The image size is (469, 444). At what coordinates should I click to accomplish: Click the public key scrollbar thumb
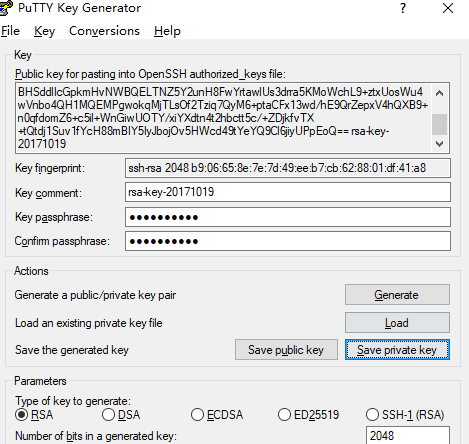[439, 124]
